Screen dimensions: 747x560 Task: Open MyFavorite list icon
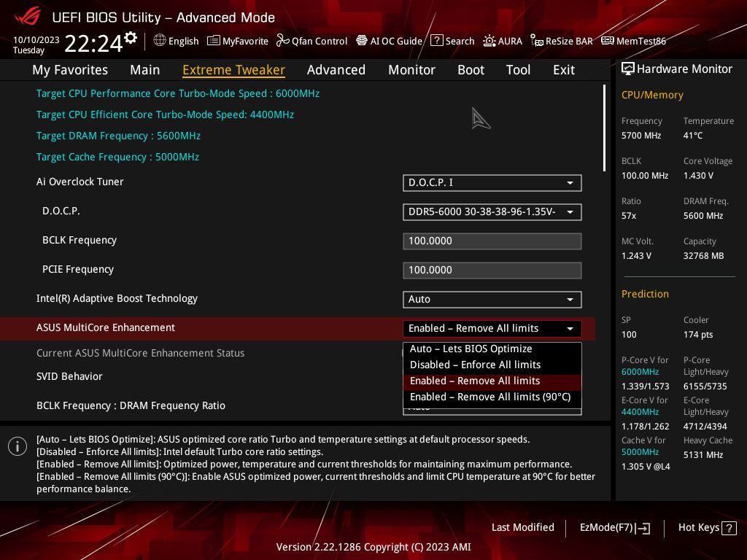214,41
